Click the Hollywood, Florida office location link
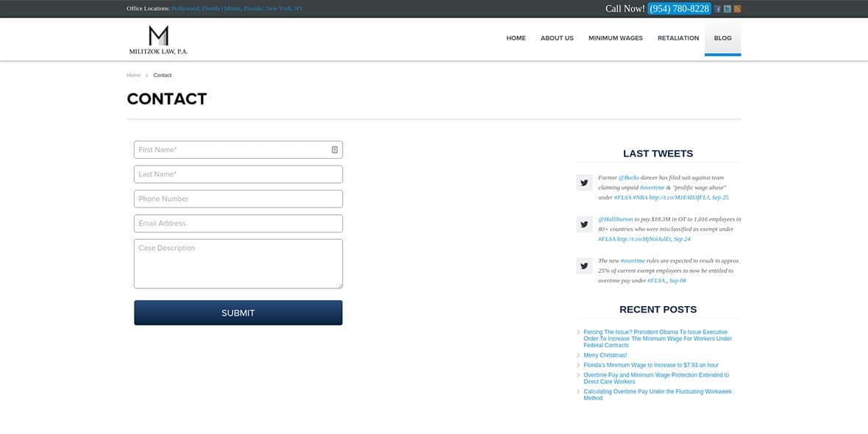The width and height of the screenshot is (868, 434). pyautogui.click(x=196, y=9)
